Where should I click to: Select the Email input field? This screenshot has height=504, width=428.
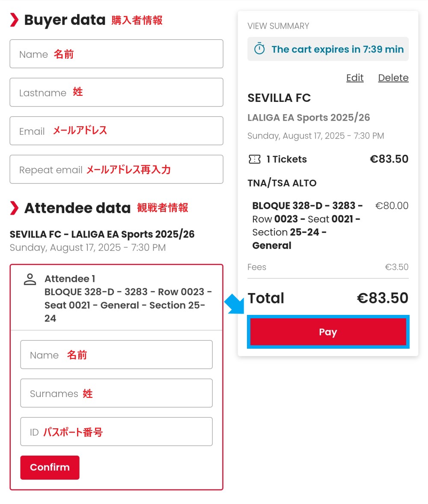[x=116, y=131]
